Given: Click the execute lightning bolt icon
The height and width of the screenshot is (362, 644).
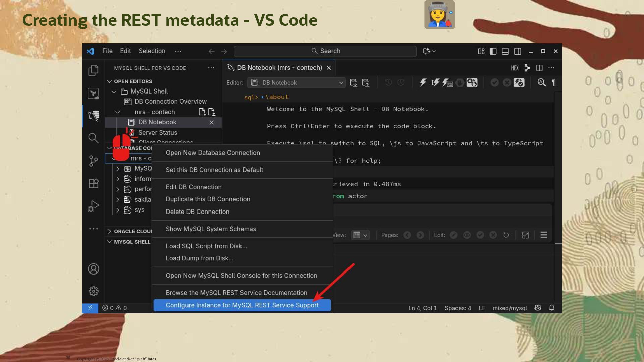Looking at the screenshot, I should pyautogui.click(x=423, y=83).
